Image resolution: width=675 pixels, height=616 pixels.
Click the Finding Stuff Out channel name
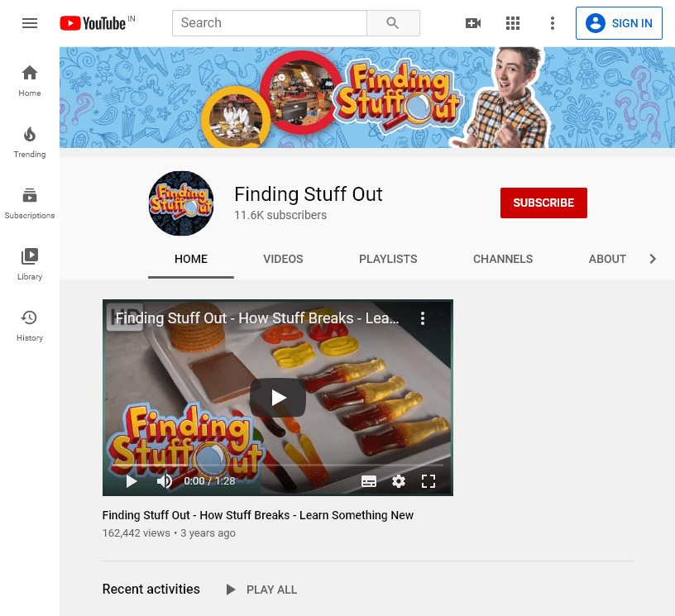click(x=309, y=194)
